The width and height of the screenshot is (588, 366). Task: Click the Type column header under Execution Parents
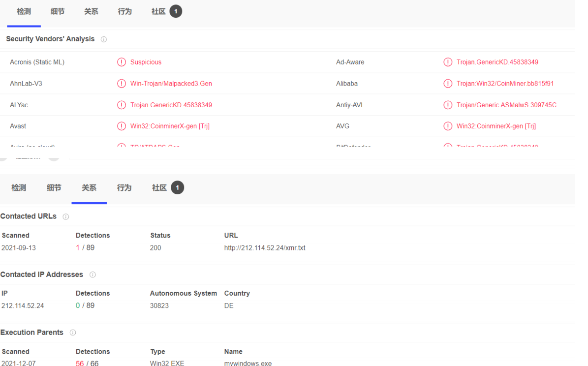click(158, 352)
